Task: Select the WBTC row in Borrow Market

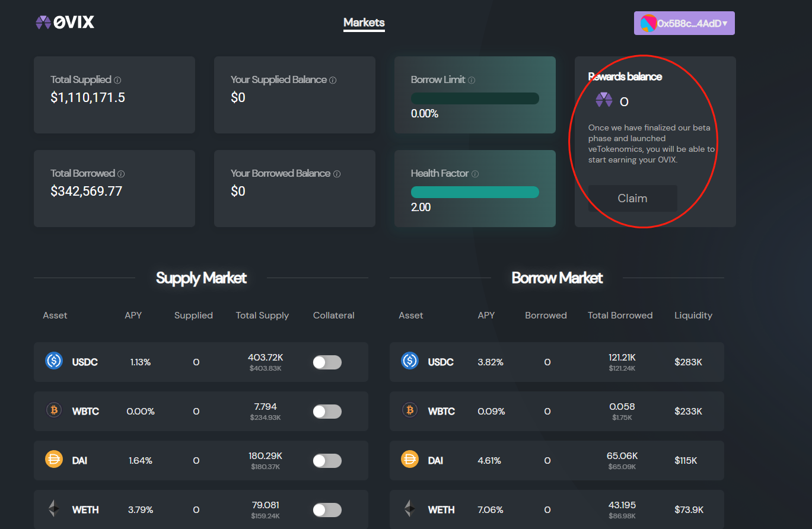Action: pyautogui.click(x=556, y=411)
